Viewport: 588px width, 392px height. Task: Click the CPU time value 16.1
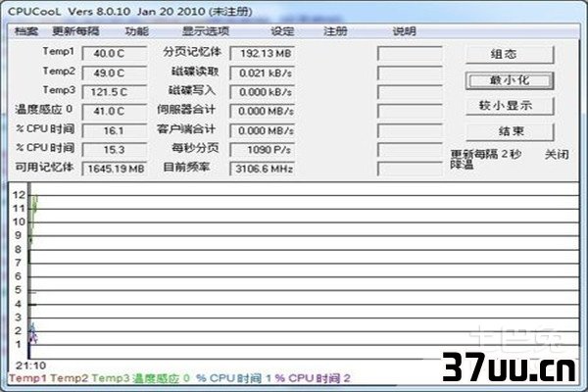pos(115,130)
